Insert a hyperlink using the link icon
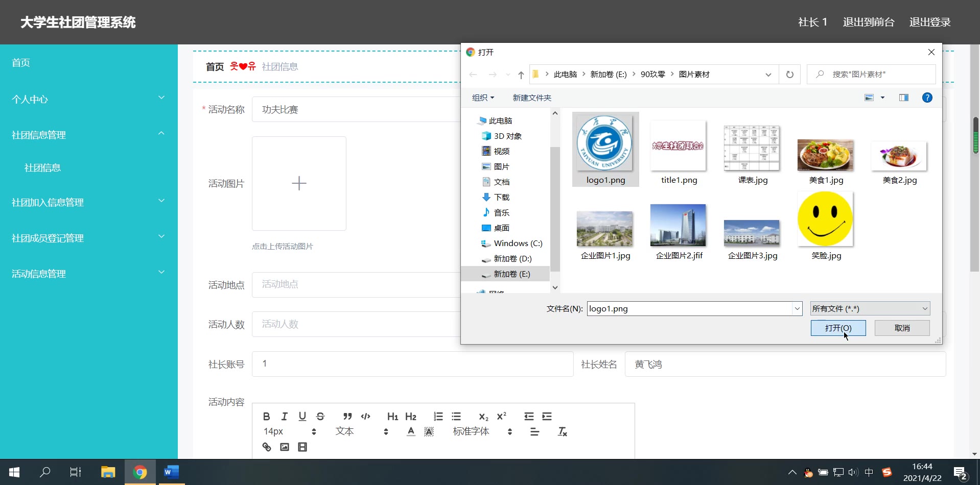The width and height of the screenshot is (980, 485). [x=267, y=447]
